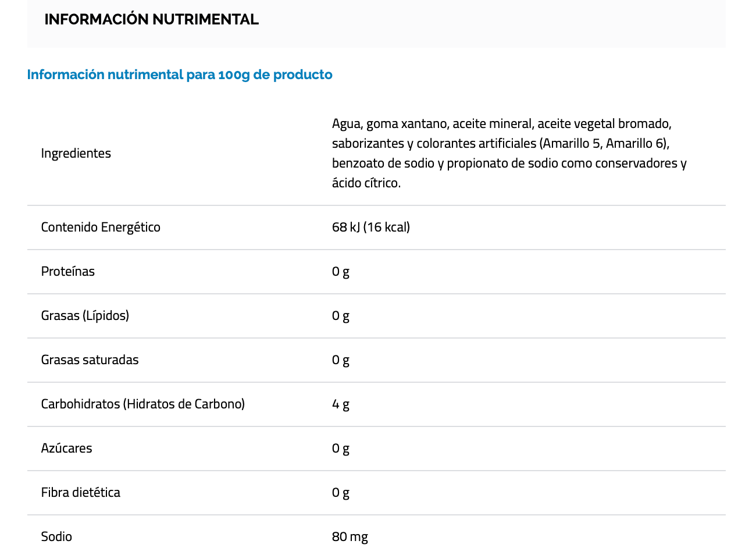Select the Azúcares row label
The height and width of the screenshot is (555, 756).
pos(67,448)
